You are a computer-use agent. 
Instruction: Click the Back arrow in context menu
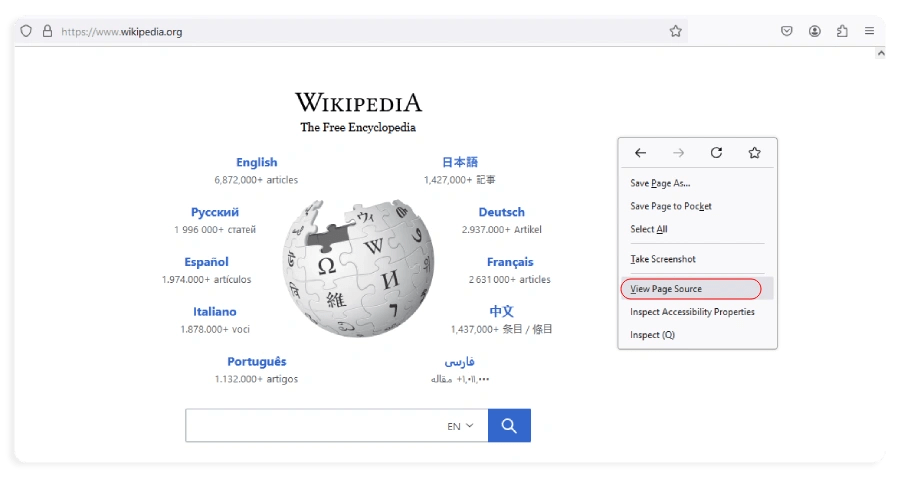[x=641, y=153]
